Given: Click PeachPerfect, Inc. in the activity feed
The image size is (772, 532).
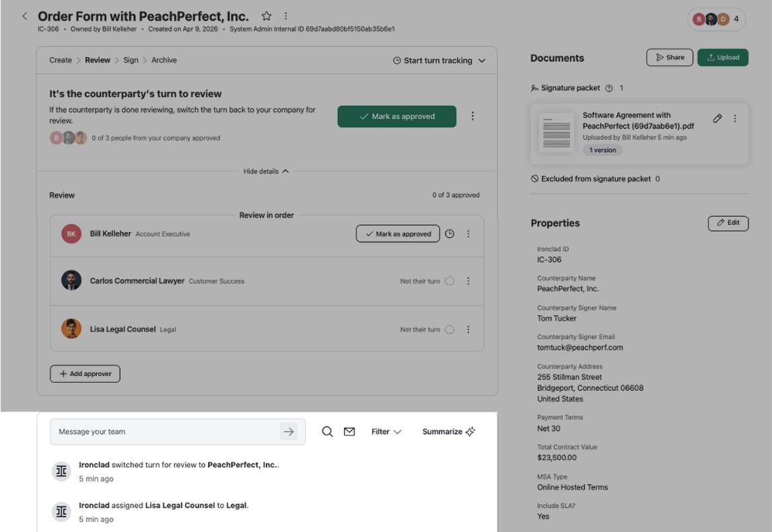Looking at the screenshot, I should pyautogui.click(x=243, y=465).
